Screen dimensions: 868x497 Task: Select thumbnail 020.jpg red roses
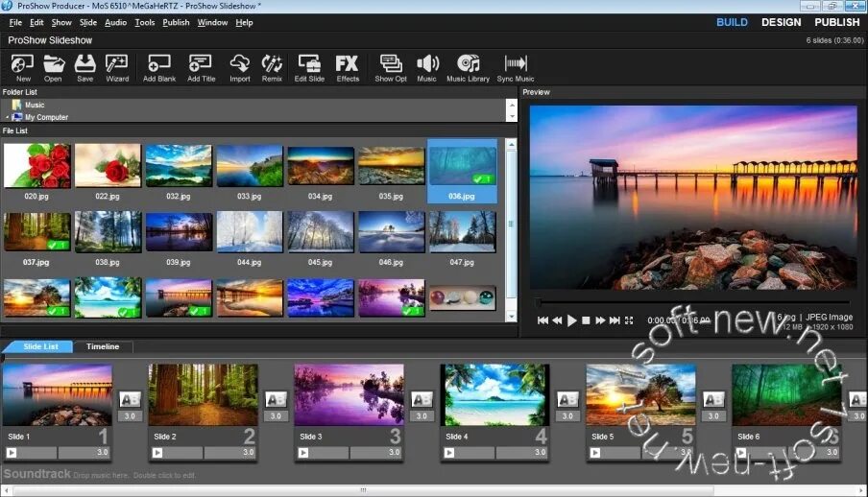[36, 165]
